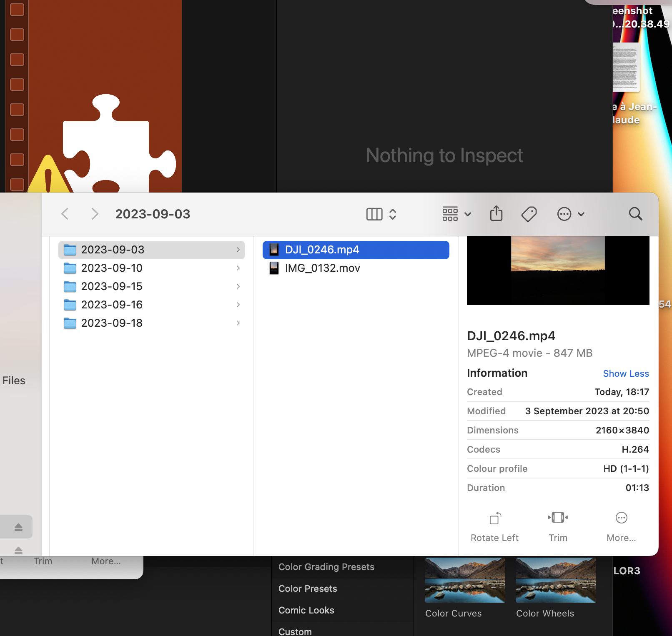Expand the 2023-09-18 folder
Image resolution: width=672 pixels, height=636 pixels.
[238, 323]
